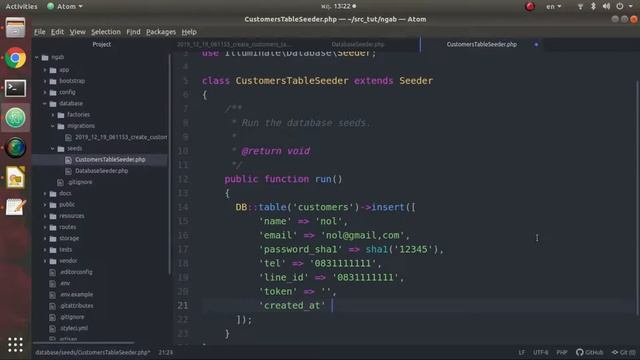Click the Activities button
The width and height of the screenshot is (640, 360).
(21, 7)
